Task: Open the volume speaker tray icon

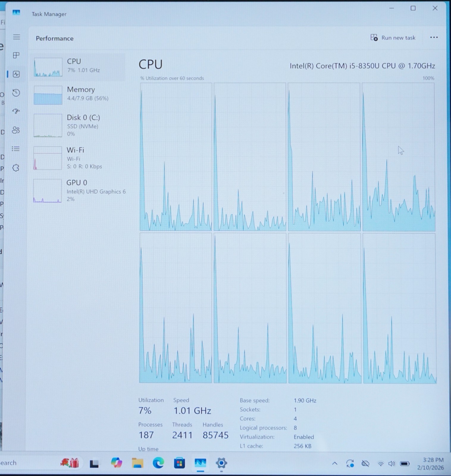Action: click(x=392, y=464)
